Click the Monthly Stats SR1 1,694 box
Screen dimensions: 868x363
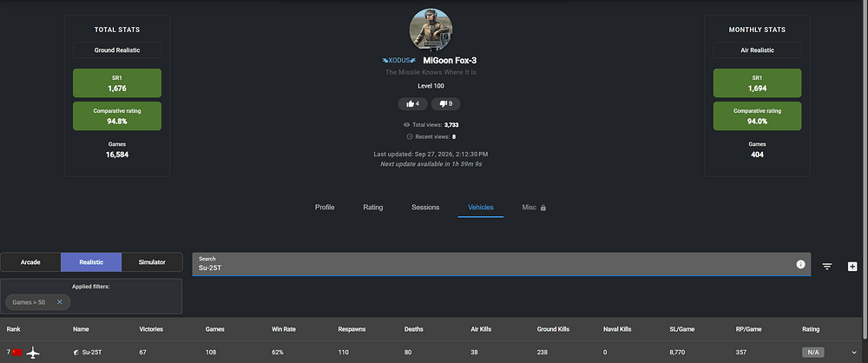pyautogui.click(x=757, y=83)
